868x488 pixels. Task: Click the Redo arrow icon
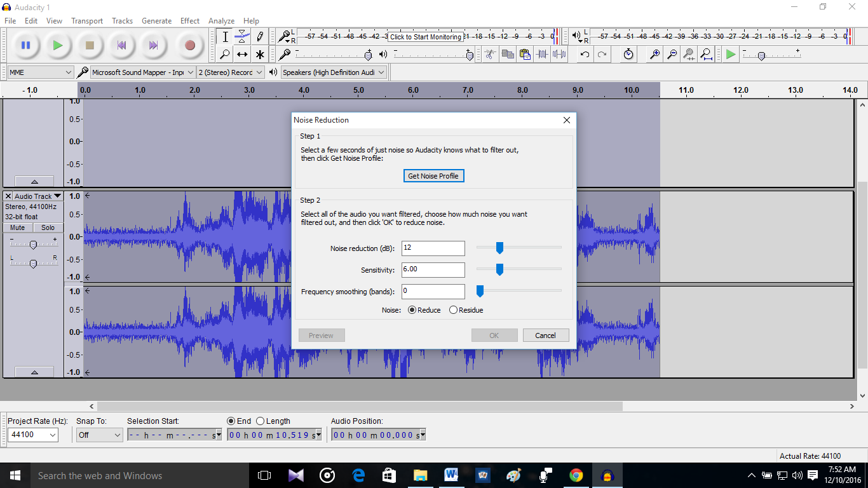click(x=602, y=54)
